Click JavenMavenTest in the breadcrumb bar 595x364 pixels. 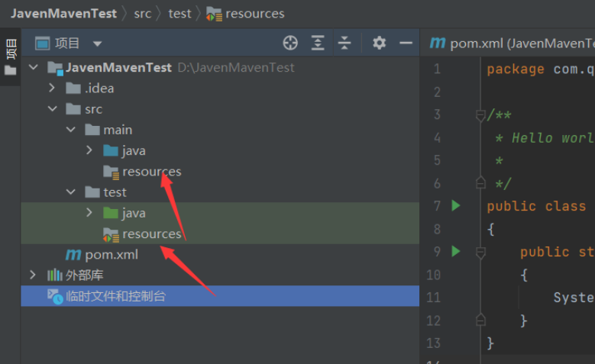click(x=64, y=14)
